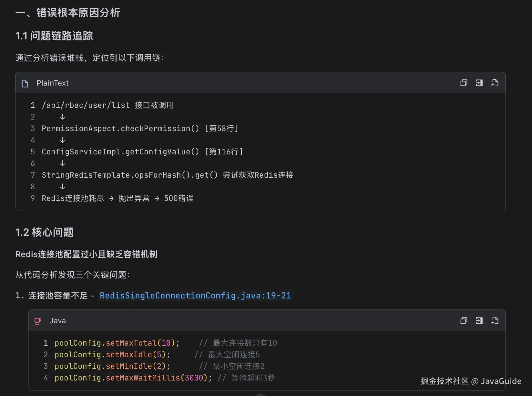Click the file-with-plus icon on Java block

pos(495,320)
